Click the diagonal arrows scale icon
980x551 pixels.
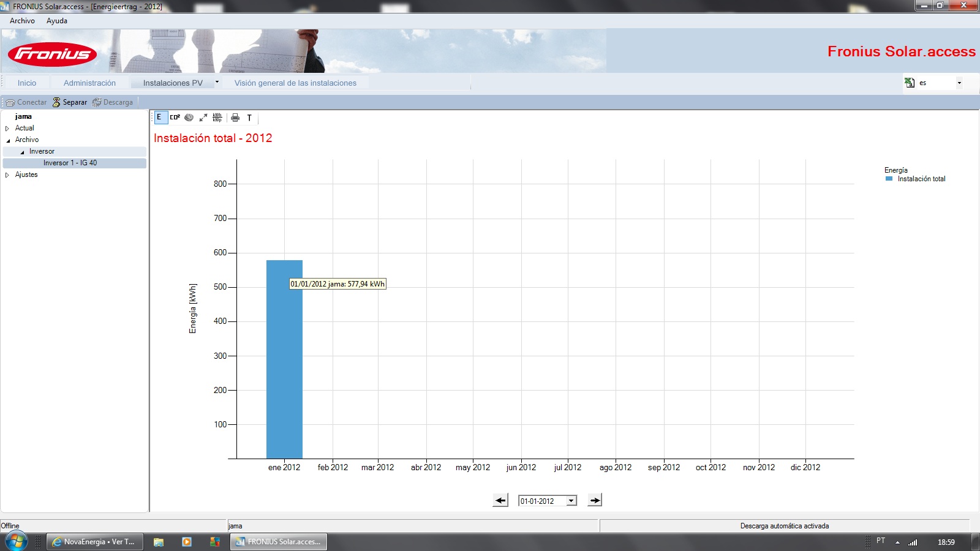click(203, 118)
